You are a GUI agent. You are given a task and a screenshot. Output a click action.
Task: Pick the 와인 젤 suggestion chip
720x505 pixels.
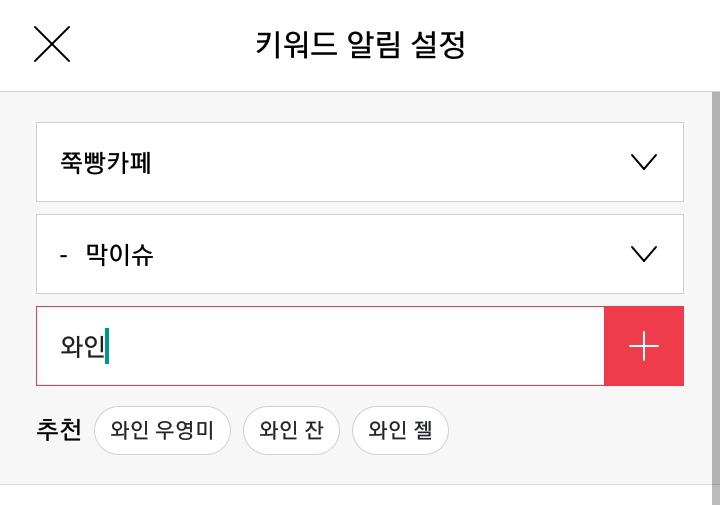coord(400,431)
